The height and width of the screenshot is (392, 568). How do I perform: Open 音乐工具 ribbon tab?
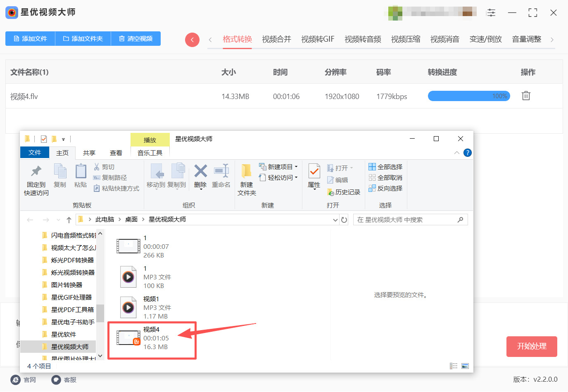pos(150,153)
